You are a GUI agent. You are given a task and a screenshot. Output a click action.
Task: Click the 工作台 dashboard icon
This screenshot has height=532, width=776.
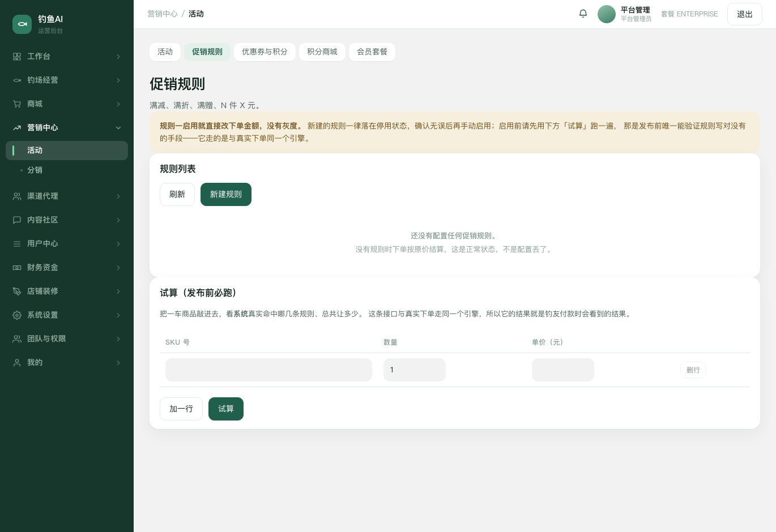tap(17, 57)
